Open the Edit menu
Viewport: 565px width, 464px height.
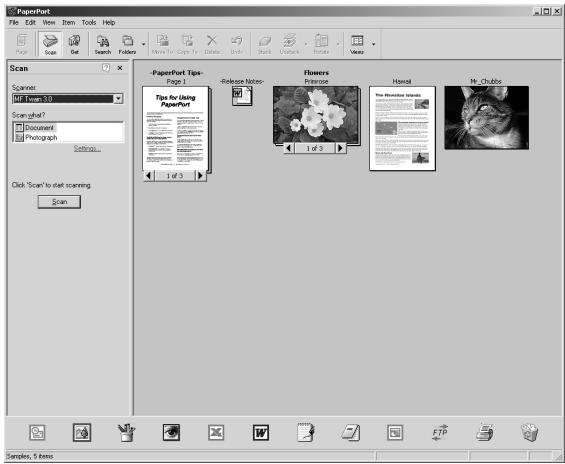[x=30, y=22]
